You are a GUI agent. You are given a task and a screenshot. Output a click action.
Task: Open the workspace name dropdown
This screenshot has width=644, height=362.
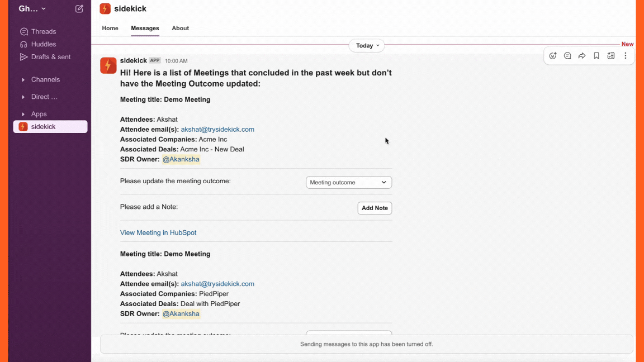(x=32, y=8)
